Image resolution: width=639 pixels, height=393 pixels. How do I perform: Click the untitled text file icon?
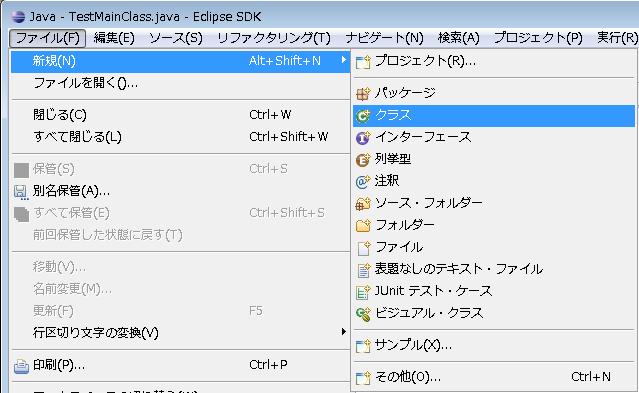363,270
